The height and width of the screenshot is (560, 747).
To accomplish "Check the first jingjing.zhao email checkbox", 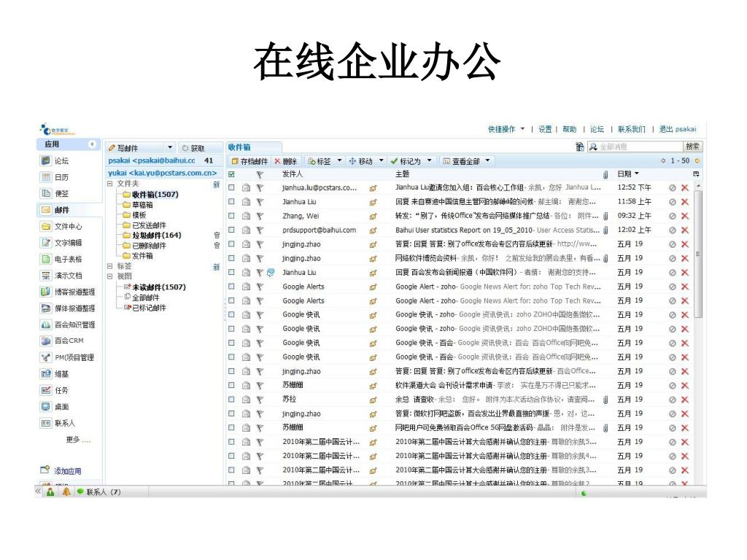I will pos(231,244).
